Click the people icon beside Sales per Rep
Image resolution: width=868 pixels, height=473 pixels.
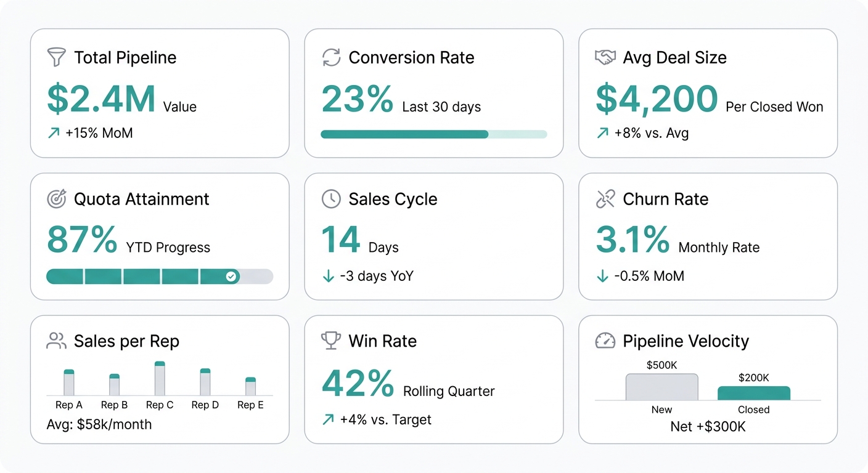(56, 341)
